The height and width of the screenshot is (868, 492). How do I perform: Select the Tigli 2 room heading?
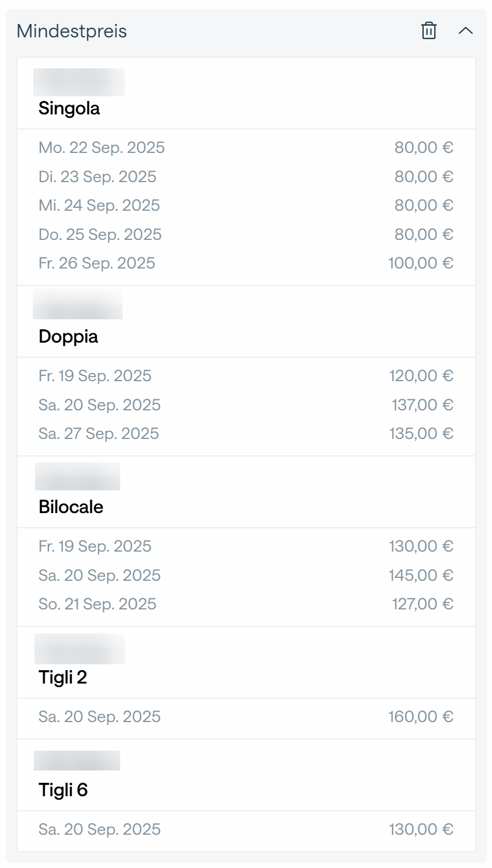[x=62, y=677]
